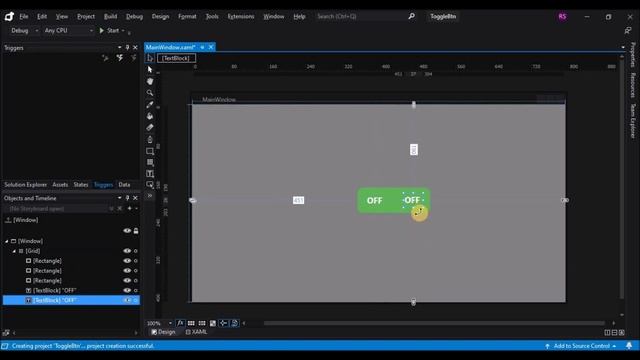Select the Gradient tool icon

(150, 127)
